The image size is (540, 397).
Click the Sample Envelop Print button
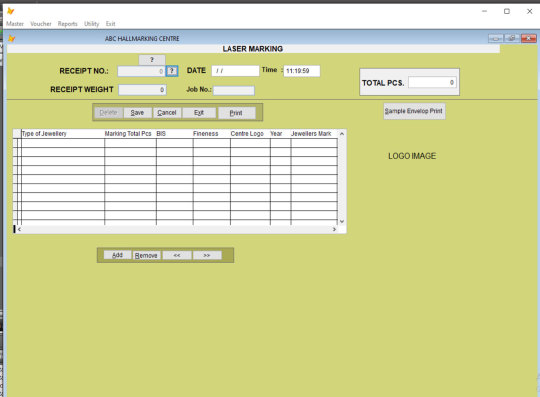pos(414,111)
